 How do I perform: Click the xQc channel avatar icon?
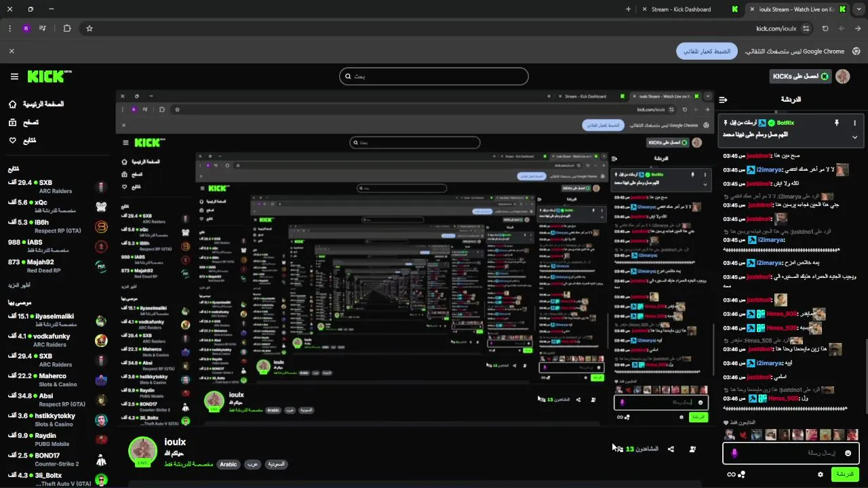101,207
